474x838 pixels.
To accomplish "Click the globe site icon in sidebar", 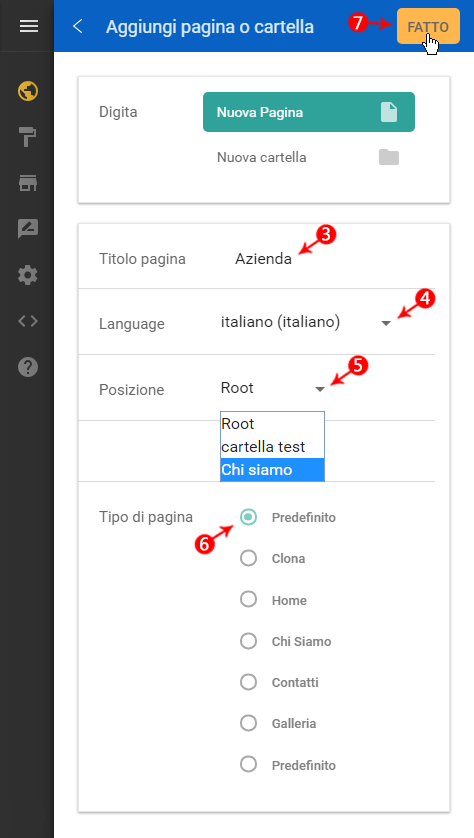I will click(28, 91).
